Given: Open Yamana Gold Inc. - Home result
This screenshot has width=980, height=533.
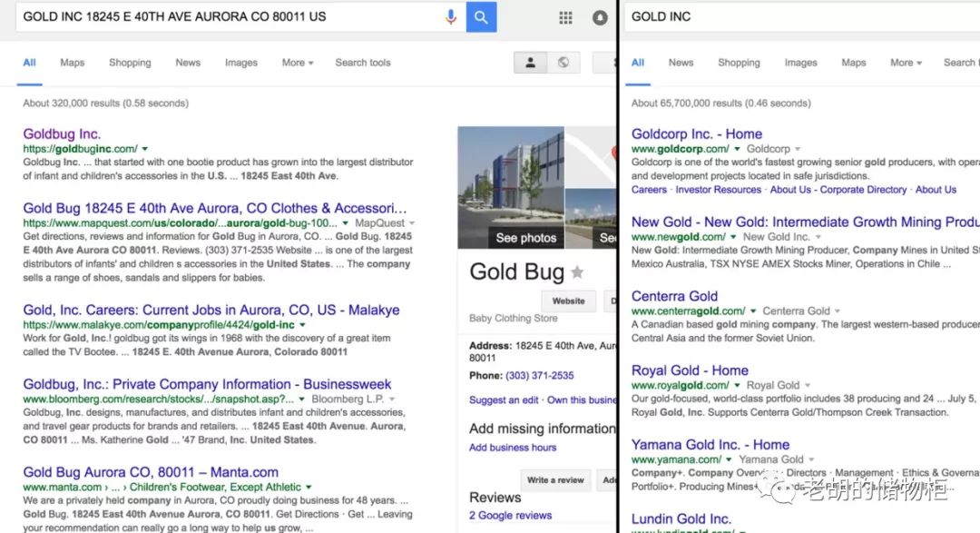Looking at the screenshot, I should (710, 445).
